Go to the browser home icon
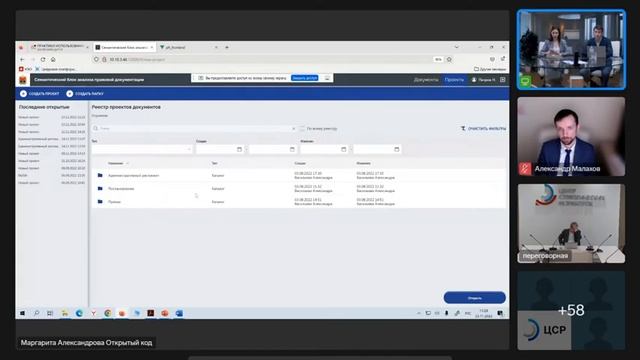Image resolution: width=640 pixels, height=360 pixels. (53, 60)
